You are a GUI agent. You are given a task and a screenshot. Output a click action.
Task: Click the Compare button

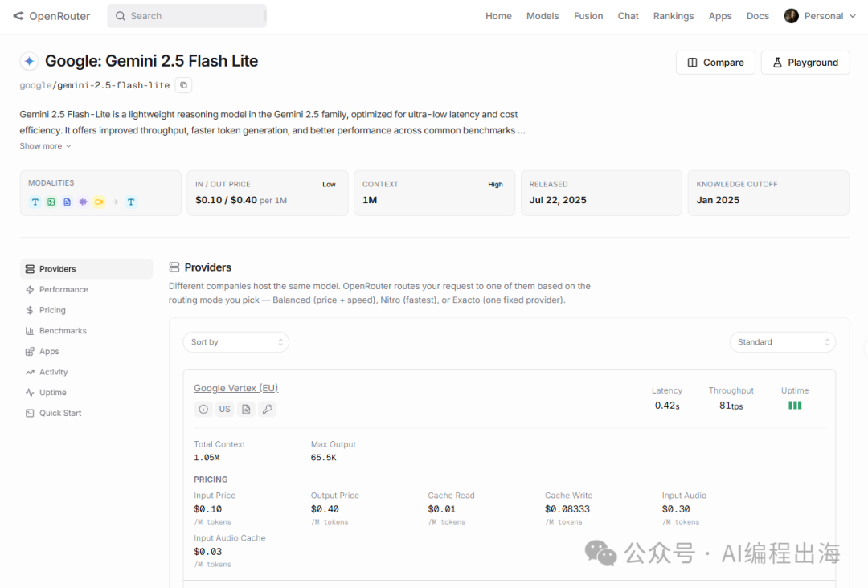point(715,63)
